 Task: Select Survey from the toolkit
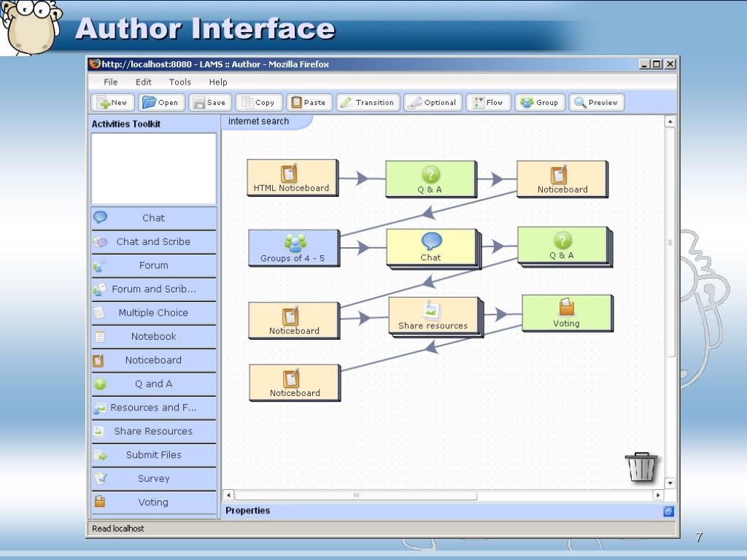point(153,478)
